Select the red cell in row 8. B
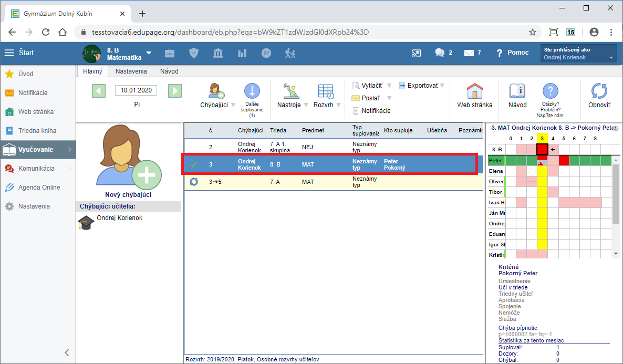The height and width of the screenshot is (364, 623). click(x=542, y=149)
